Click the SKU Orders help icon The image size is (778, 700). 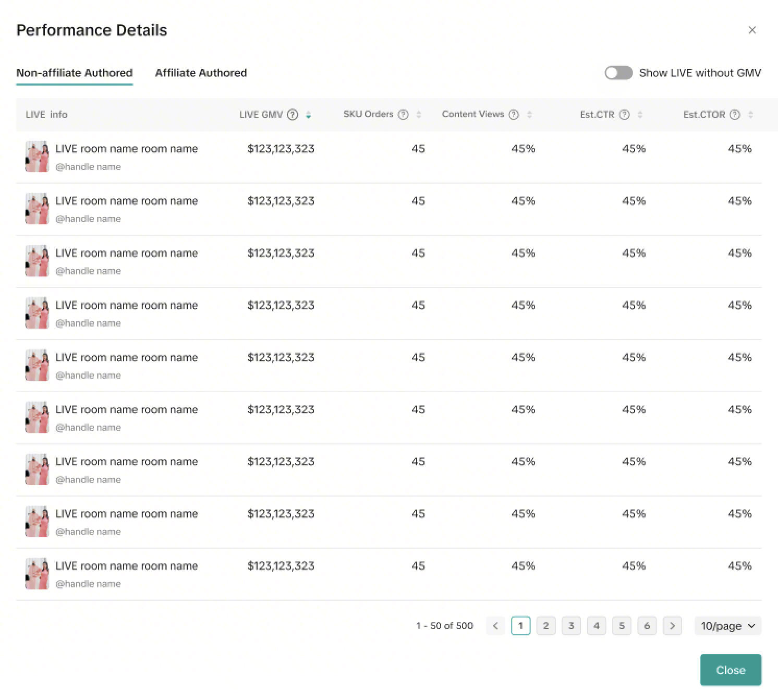click(403, 115)
